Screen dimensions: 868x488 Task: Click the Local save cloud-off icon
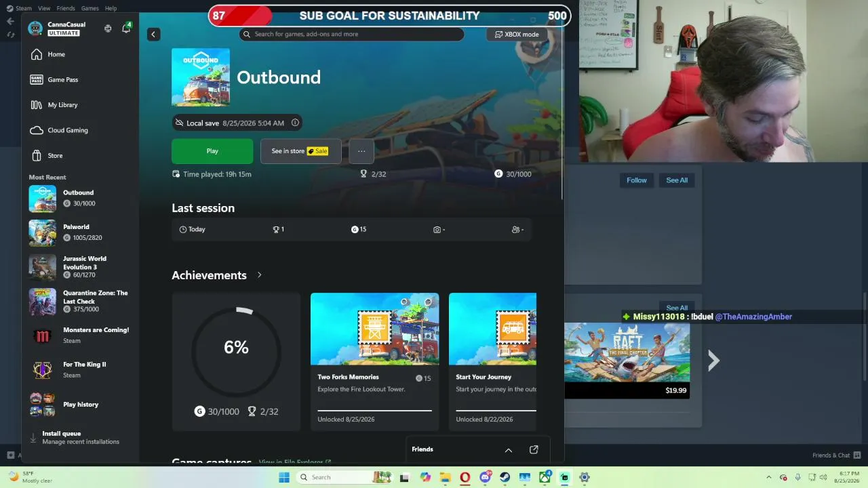point(179,123)
